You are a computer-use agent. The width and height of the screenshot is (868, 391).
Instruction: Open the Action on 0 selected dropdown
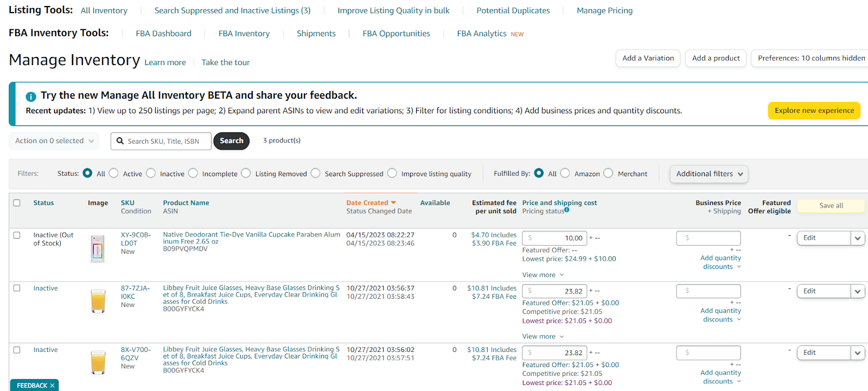coord(54,141)
